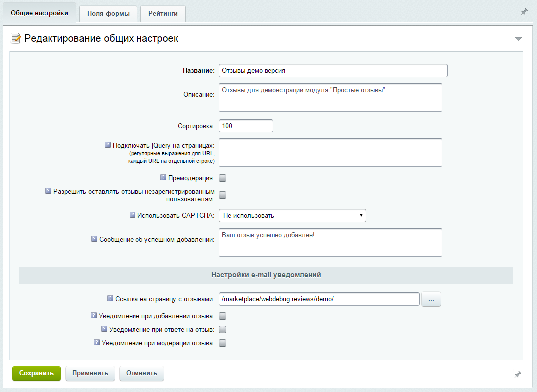Click help icon for Ссылка на страницу с отзывами
The height and width of the screenshot is (392, 537).
[x=110, y=298]
